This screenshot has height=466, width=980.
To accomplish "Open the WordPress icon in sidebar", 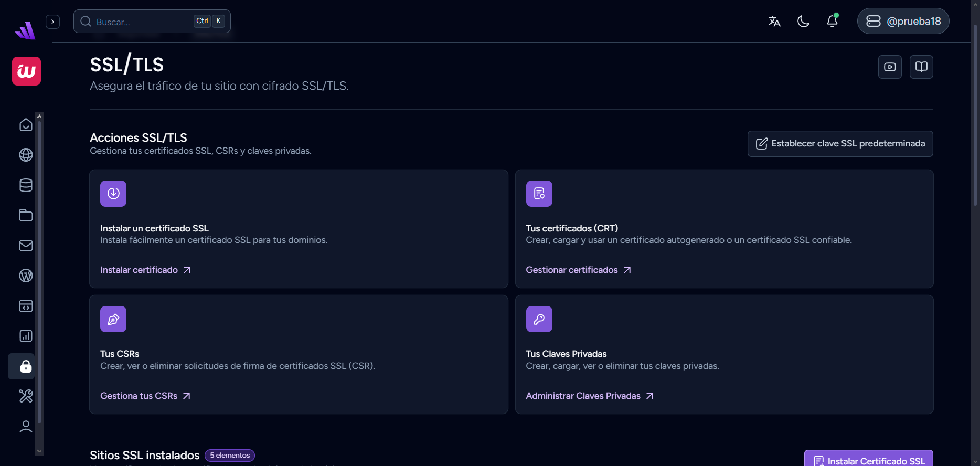I will (x=26, y=276).
